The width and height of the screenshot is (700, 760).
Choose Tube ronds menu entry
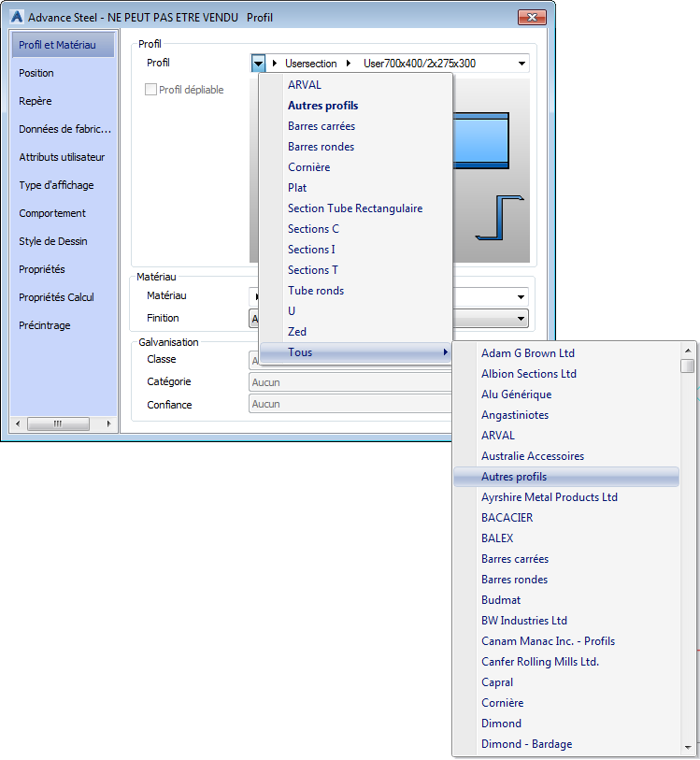pos(356,291)
